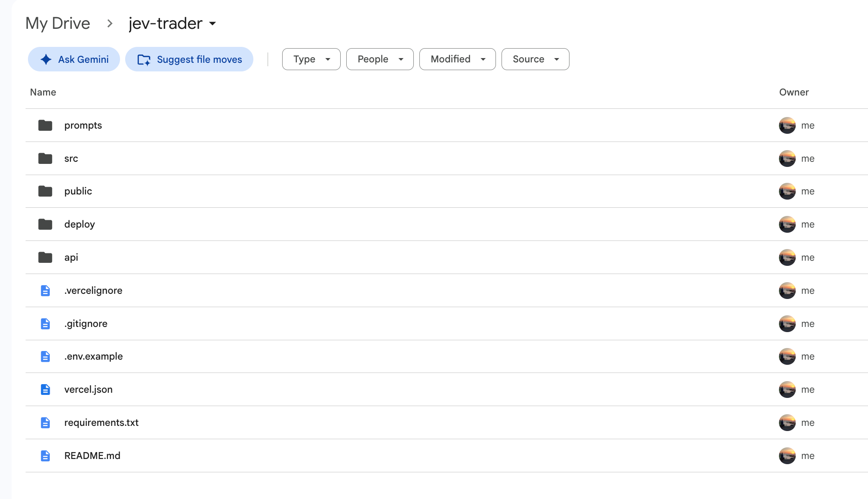Sort by the Name column header
Screen dimensions: 868x499
[x=43, y=92]
